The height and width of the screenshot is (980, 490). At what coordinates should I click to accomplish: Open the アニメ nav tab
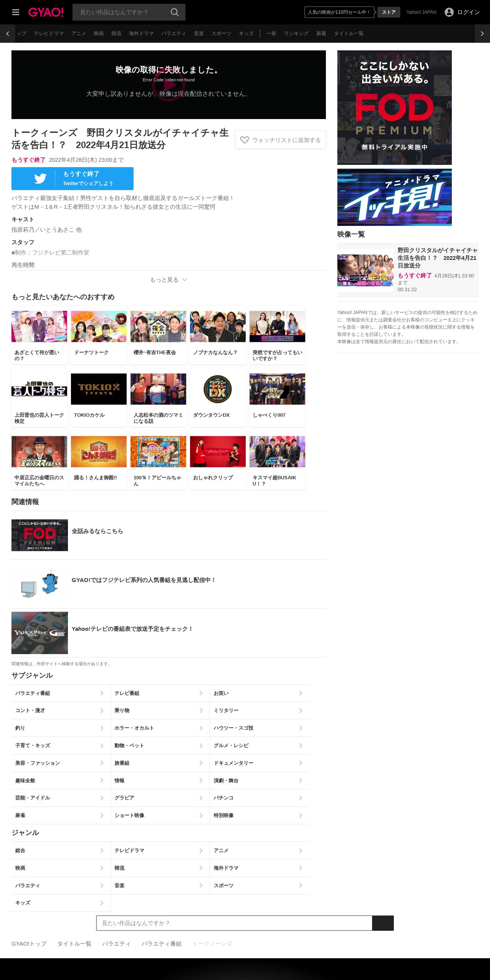point(79,34)
